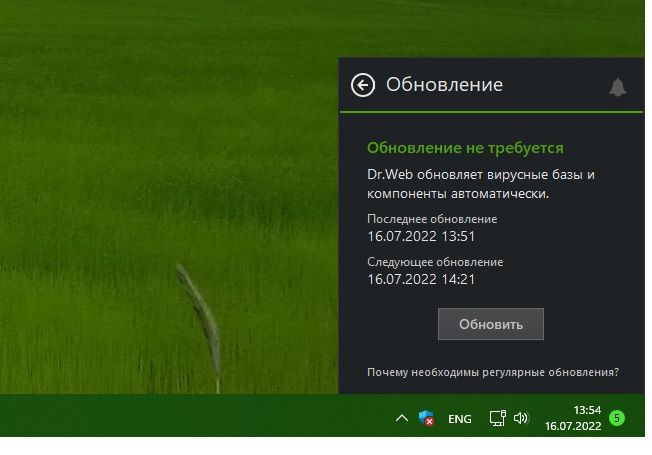Open notifications via the bell icon
This screenshot has width=652, height=455.
(x=617, y=87)
